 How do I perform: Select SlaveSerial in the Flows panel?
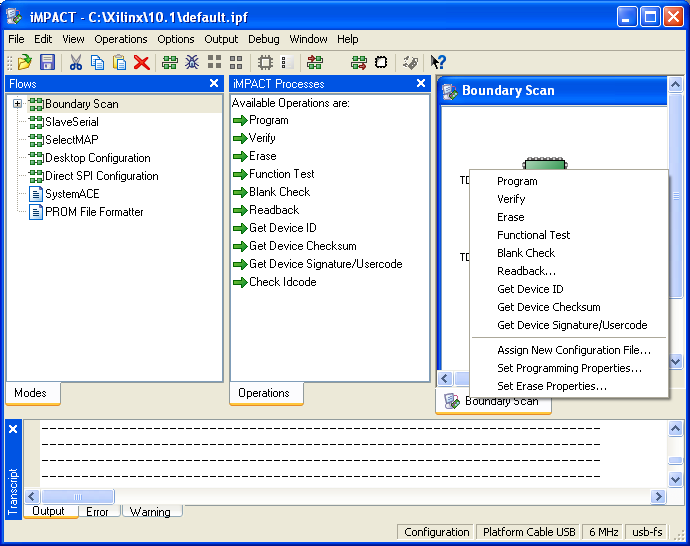click(71, 122)
